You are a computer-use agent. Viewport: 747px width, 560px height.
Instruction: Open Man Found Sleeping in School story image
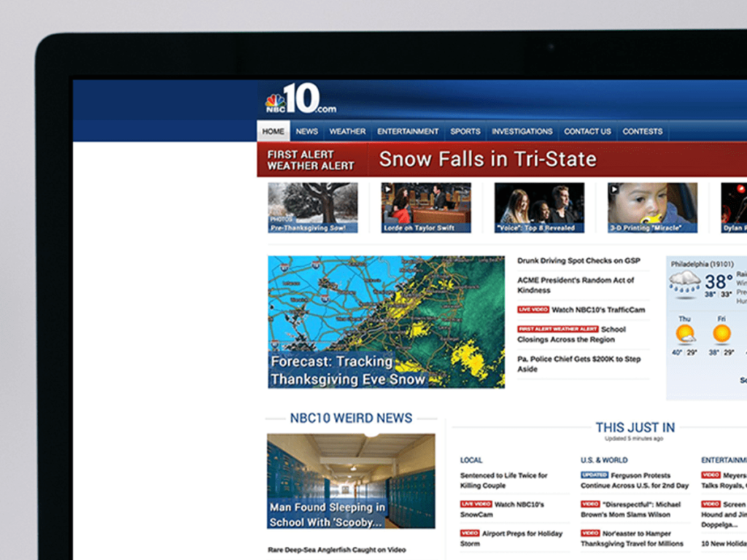pos(351,481)
